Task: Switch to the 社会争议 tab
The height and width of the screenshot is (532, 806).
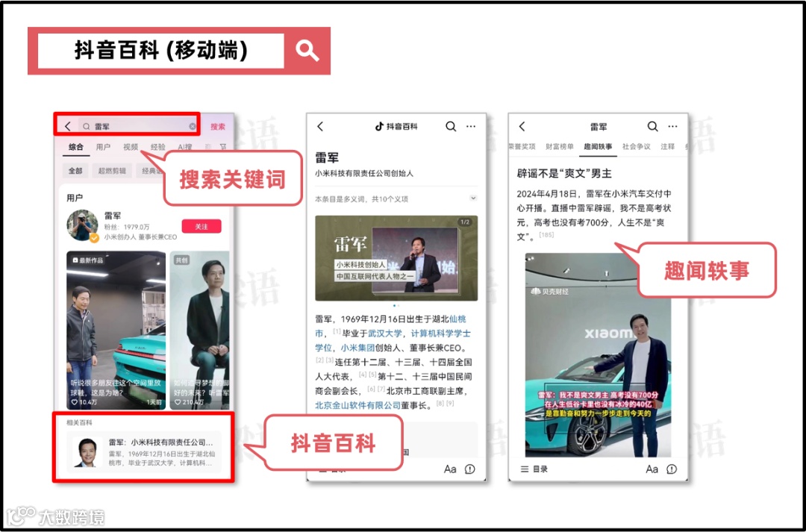Action: (x=637, y=147)
